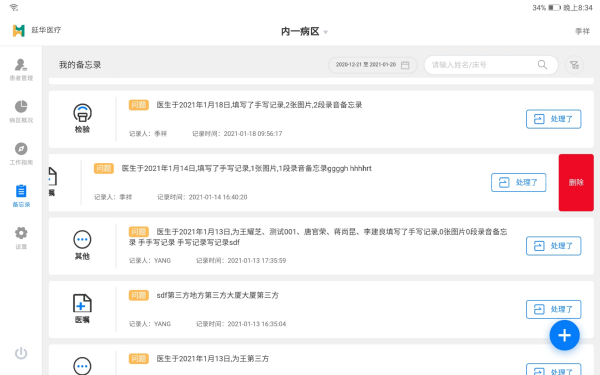
Task: Click the power logout icon
Action: click(21, 353)
